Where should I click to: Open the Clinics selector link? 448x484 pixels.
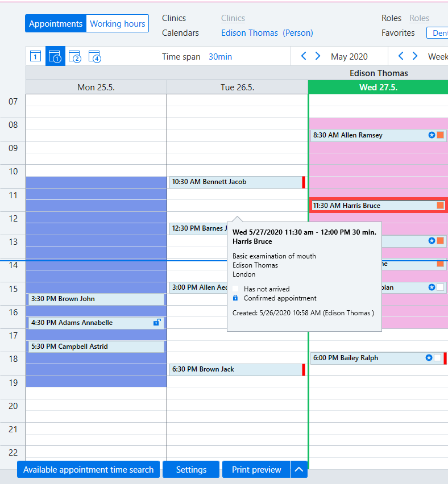click(x=233, y=18)
